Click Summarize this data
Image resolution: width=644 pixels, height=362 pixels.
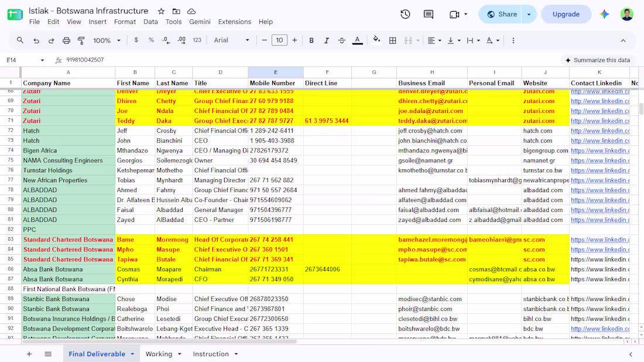pyautogui.click(x=597, y=60)
